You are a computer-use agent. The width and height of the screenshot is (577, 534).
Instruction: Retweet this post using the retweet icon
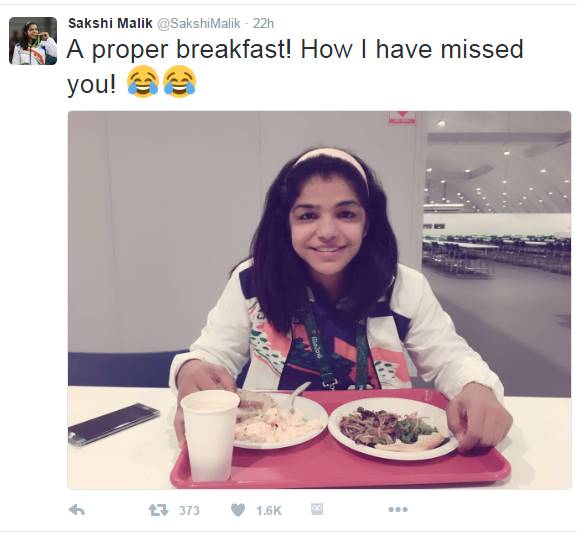click(158, 510)
